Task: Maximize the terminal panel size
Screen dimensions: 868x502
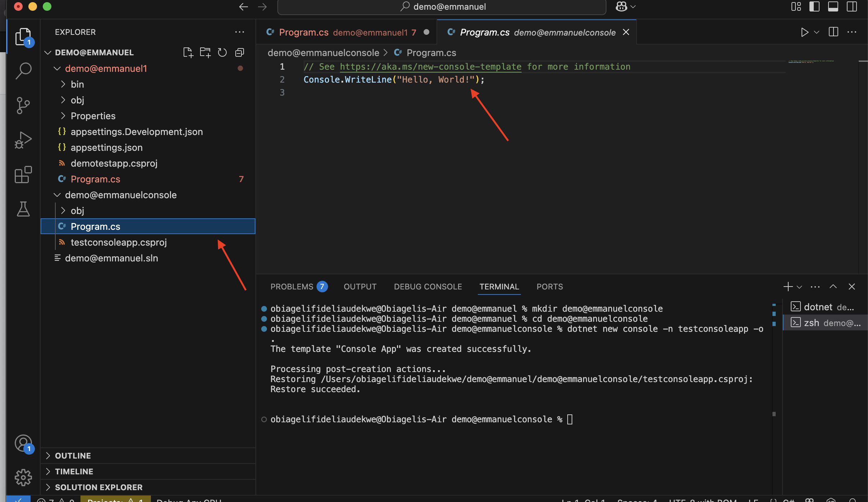Action: [833, 287]
